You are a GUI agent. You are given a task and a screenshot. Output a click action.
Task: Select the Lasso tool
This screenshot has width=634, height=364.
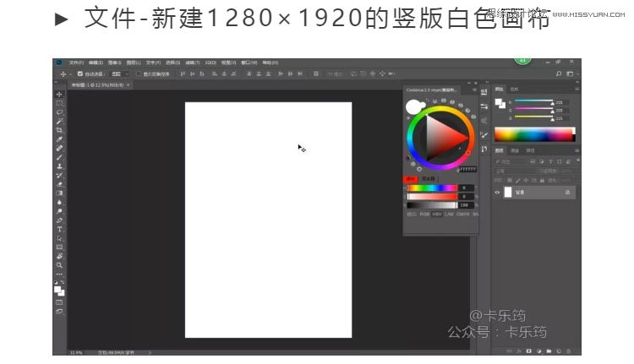[59, 112]
